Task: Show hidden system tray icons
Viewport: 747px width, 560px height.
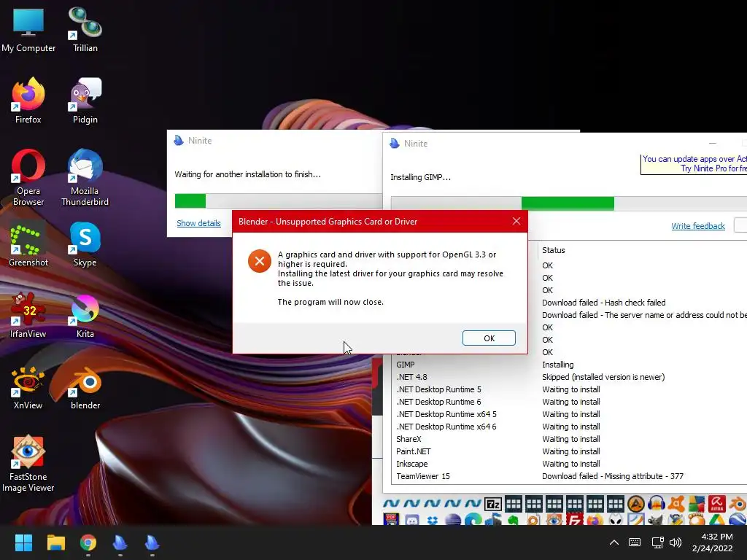Action: point(614,542)
